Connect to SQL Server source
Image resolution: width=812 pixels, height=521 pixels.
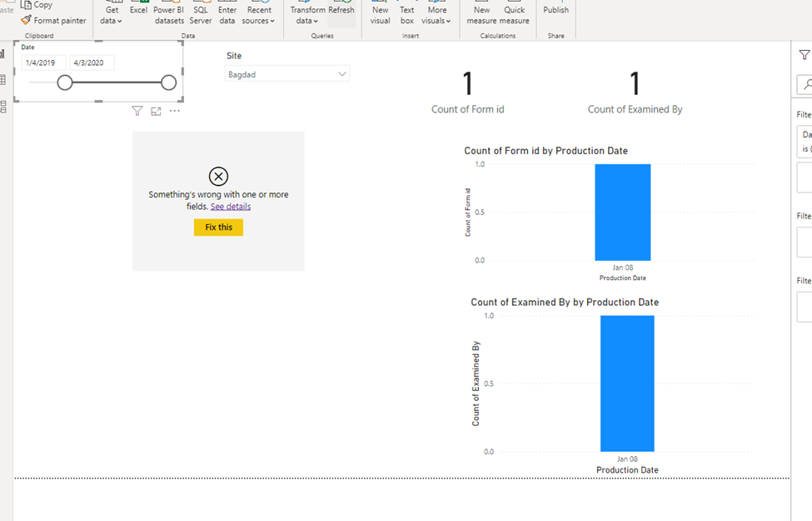201,14
